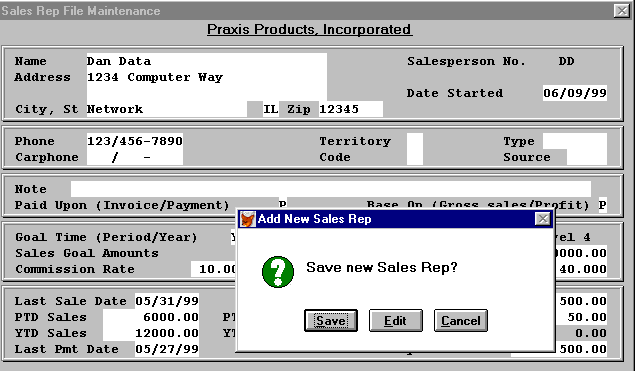The height and width of the screenshot is (371, 636).
Task: Click the 40.000 value in the commission row
Action: coord(583,269)
